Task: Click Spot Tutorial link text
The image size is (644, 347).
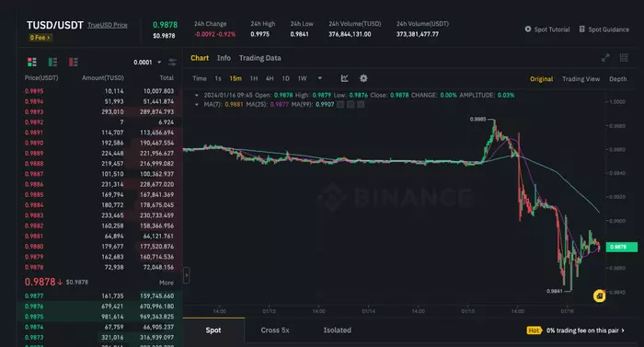Action: pyautogui.click(x=552, y=29)
